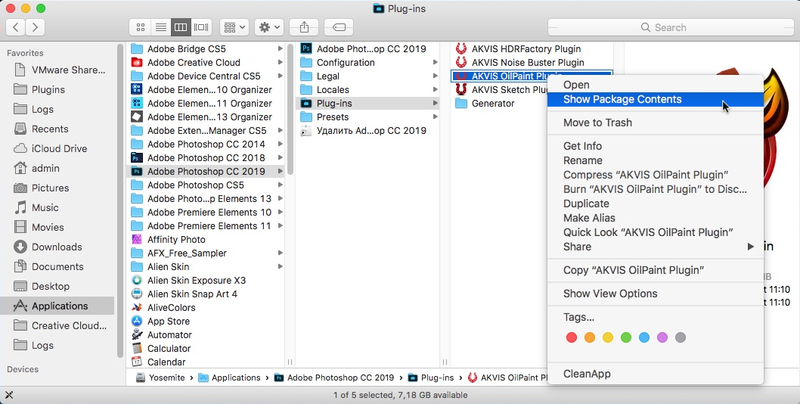The image size is (800, 404).
Task: Click Plug-ins in the path bar
Action: pyautogui.click(x=431, y=377)
